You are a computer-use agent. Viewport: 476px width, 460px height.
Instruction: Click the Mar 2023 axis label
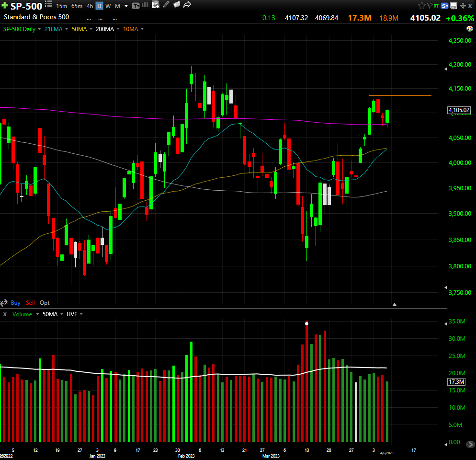pos(271,456)
